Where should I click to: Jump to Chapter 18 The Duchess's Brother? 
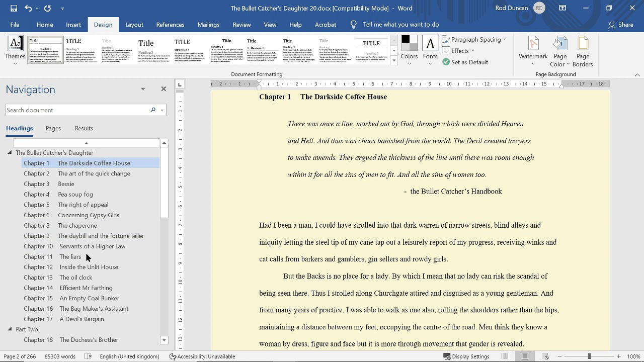[x=71, y=340]
